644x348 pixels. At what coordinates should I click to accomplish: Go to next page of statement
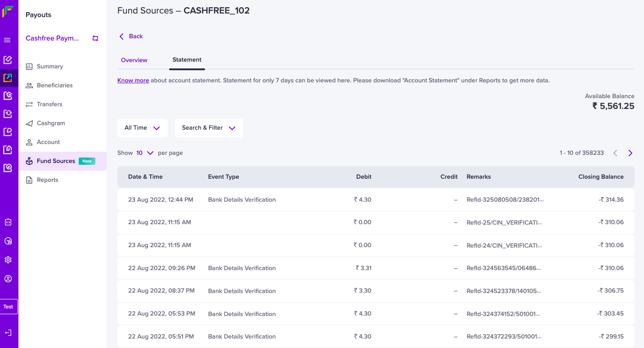630,153
